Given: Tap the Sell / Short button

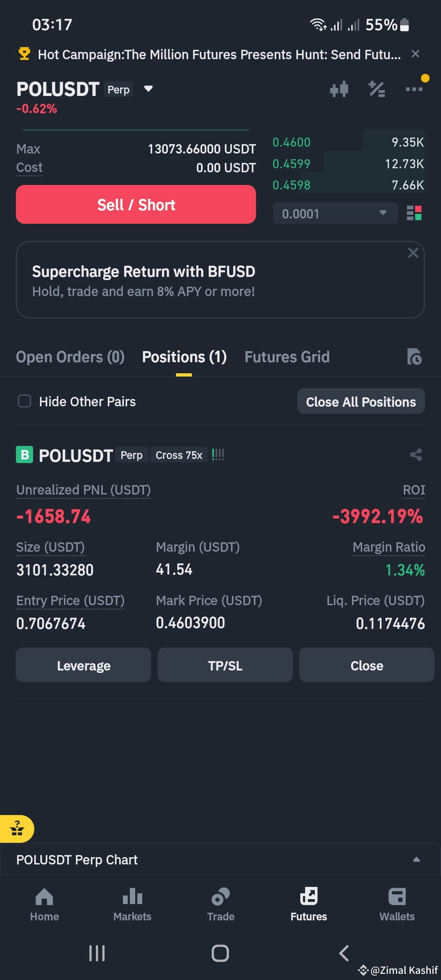Looking at the screenshot, I should pyautogui.click(x=136, y=204).
